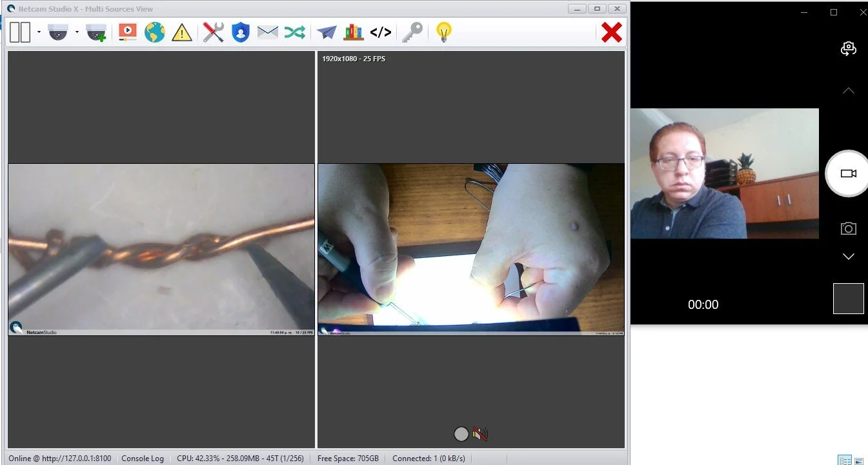
Task: Open the camera source dropdown arrow
Action: (77, 32)
